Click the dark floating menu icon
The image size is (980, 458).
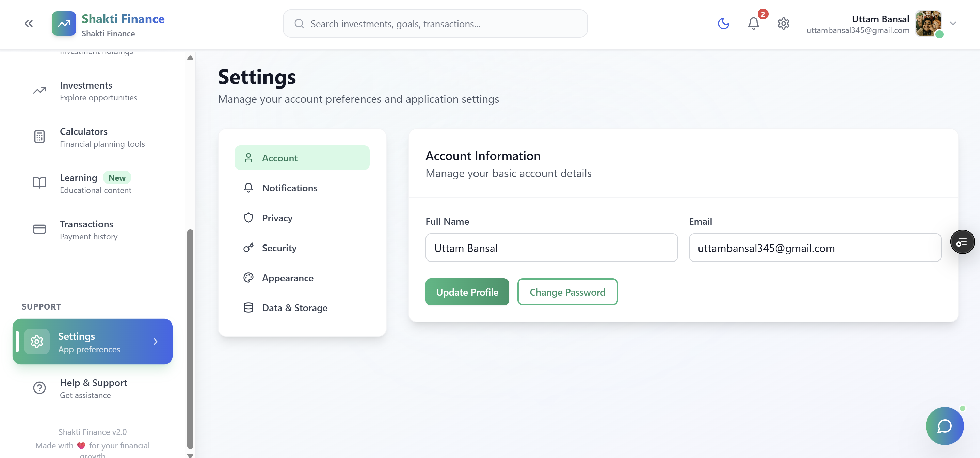coord(962,242)
